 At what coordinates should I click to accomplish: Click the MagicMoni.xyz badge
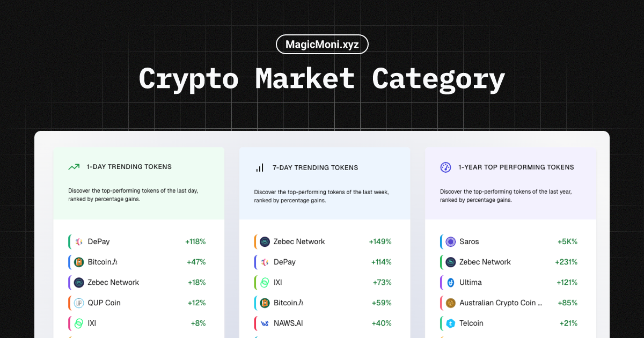point(322,44)
